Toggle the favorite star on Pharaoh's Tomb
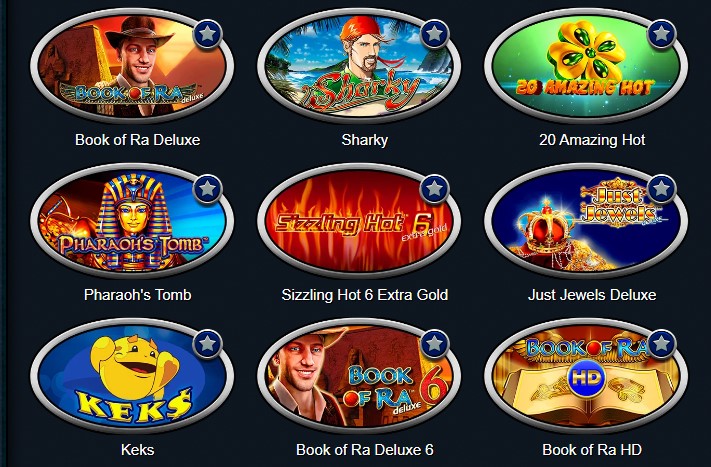711x467 pixels. click(x=207, y=189)
